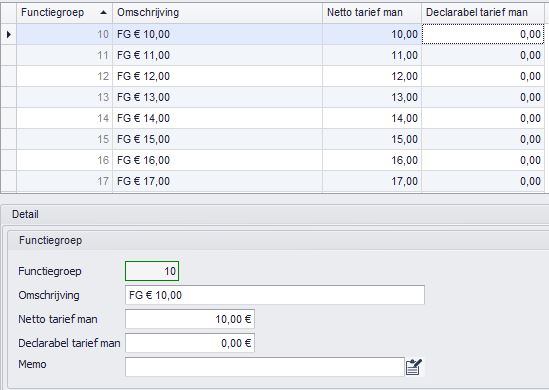Click declarabel tarief cell of row 14
549x390 pixels.
483,118
